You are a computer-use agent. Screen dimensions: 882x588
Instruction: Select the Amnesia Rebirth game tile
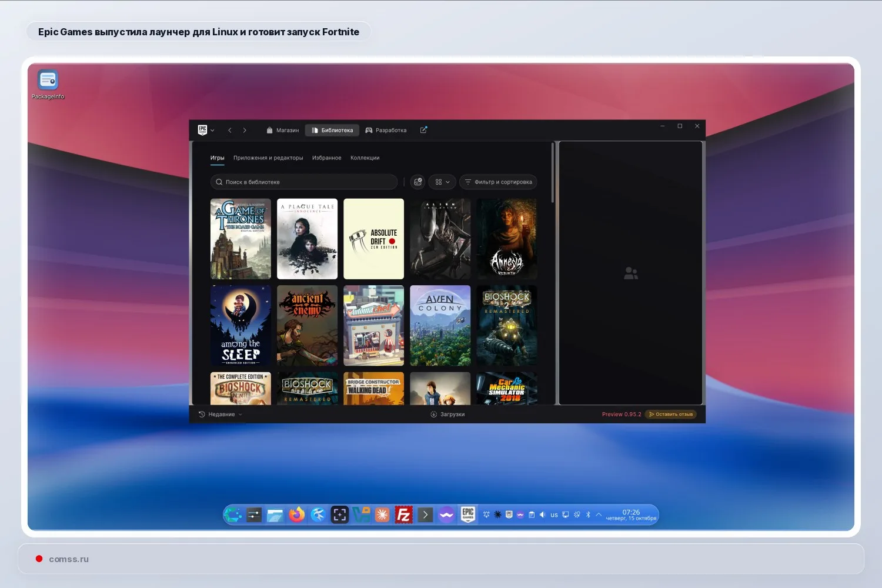507,239
